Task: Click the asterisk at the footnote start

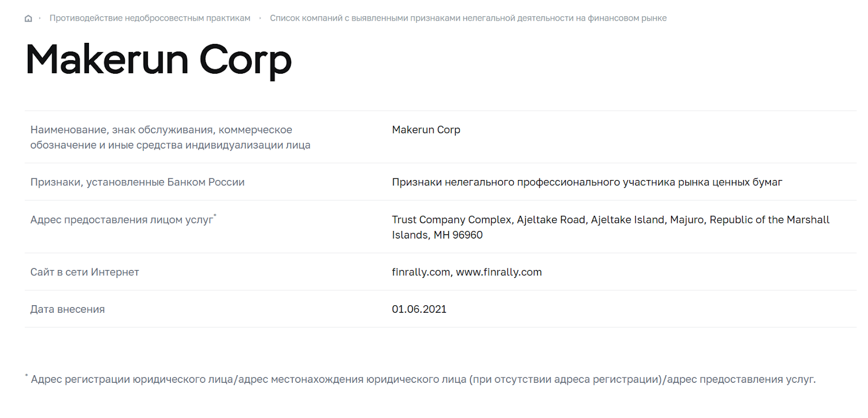Action: click(x=27, y=376)
